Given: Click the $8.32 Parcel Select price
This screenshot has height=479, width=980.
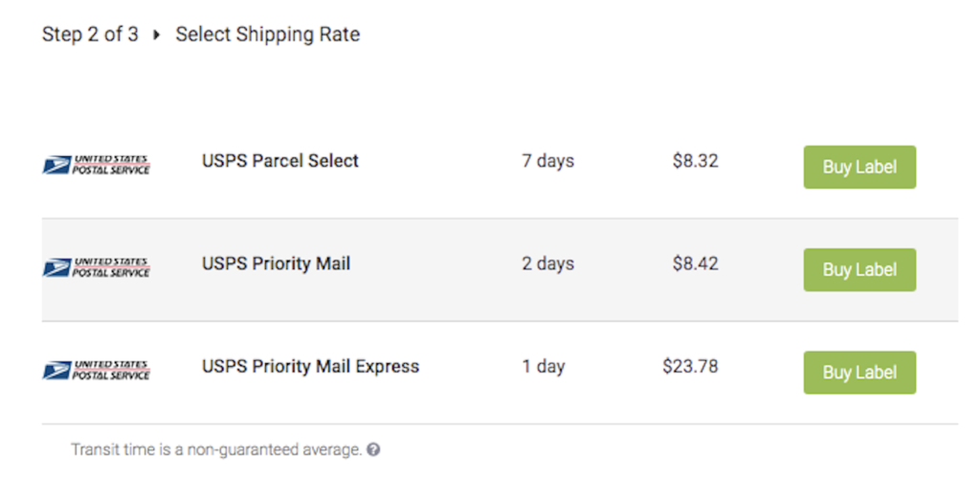Looking at the screenshot, I should point(695,161).
